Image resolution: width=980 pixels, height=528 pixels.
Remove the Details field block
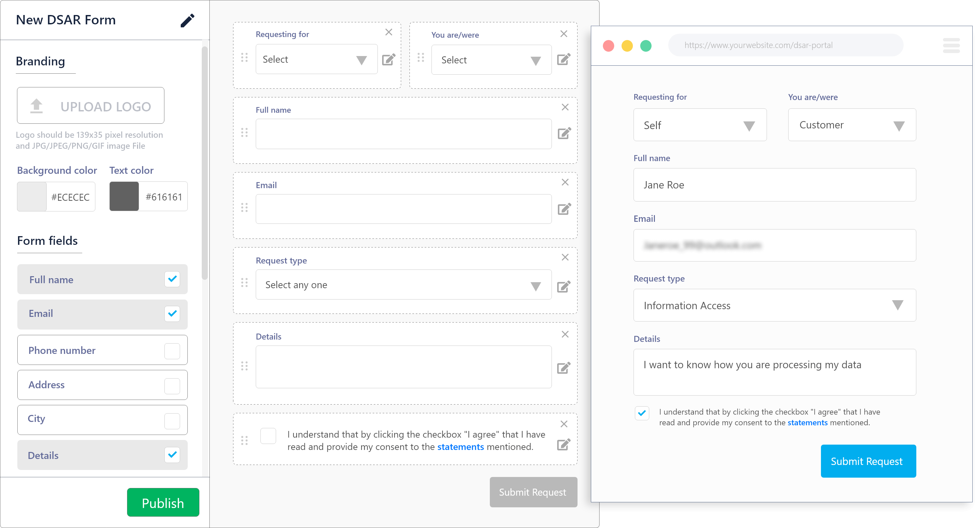pos(565,334)
